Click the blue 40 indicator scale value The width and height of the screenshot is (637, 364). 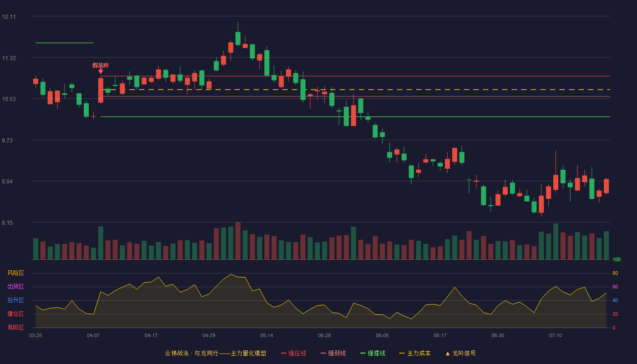(x=615, y=301)
